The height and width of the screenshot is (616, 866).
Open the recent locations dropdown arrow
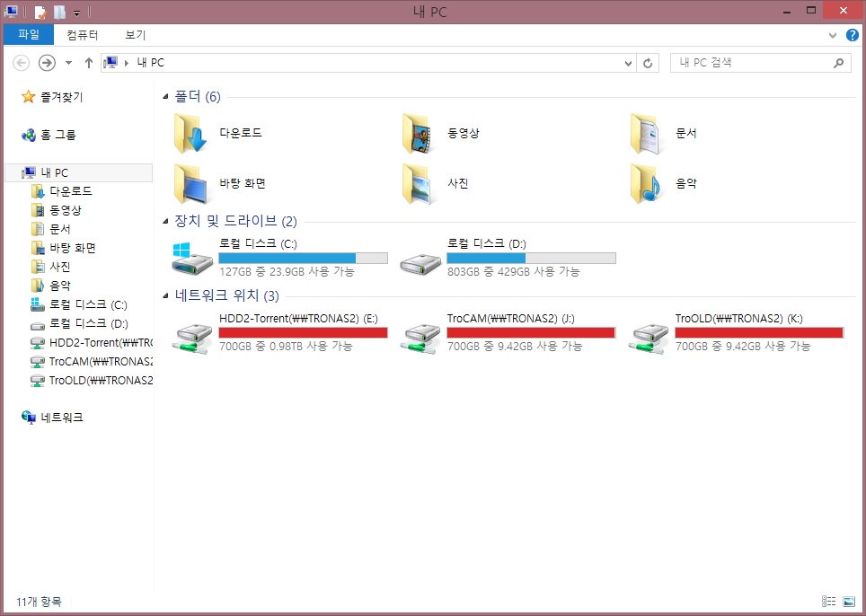[x=68, y=63]
